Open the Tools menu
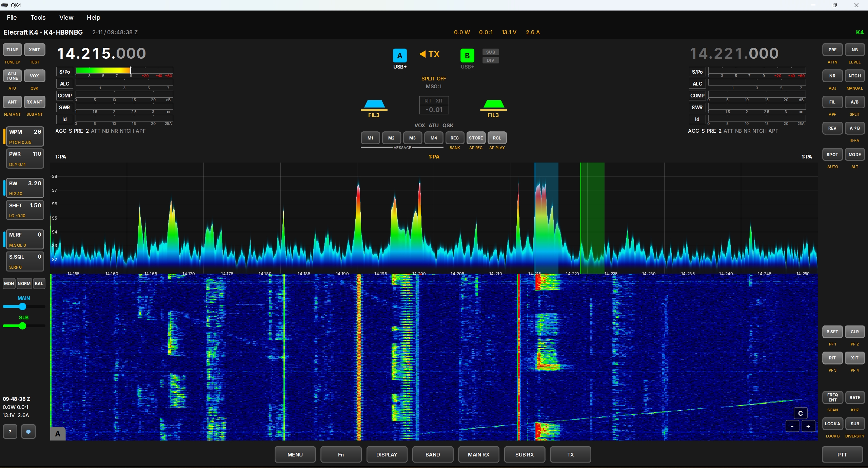 pos(38,18)
